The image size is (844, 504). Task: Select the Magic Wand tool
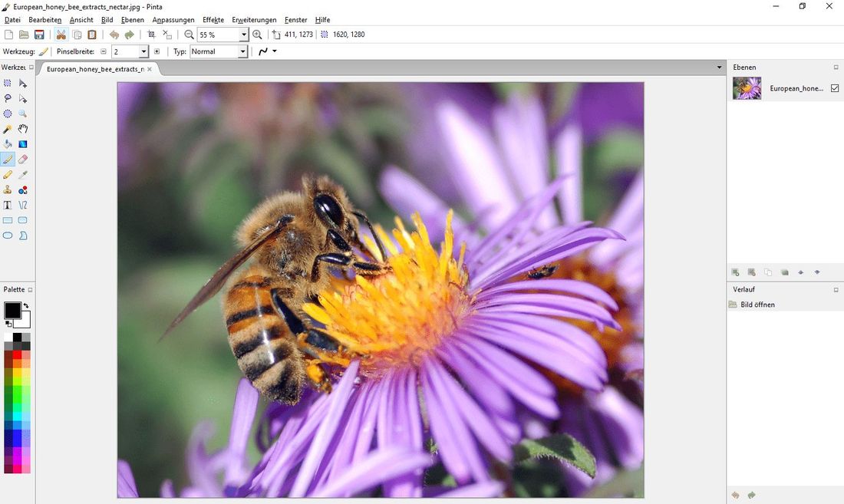coord(8,129)
